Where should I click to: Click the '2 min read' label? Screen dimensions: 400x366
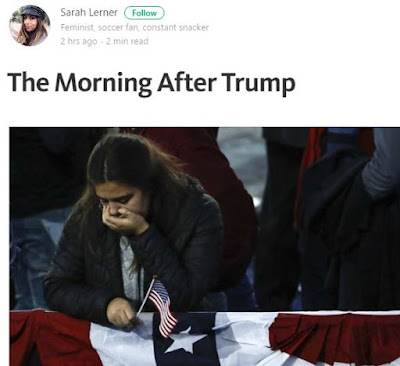point(127,41)
